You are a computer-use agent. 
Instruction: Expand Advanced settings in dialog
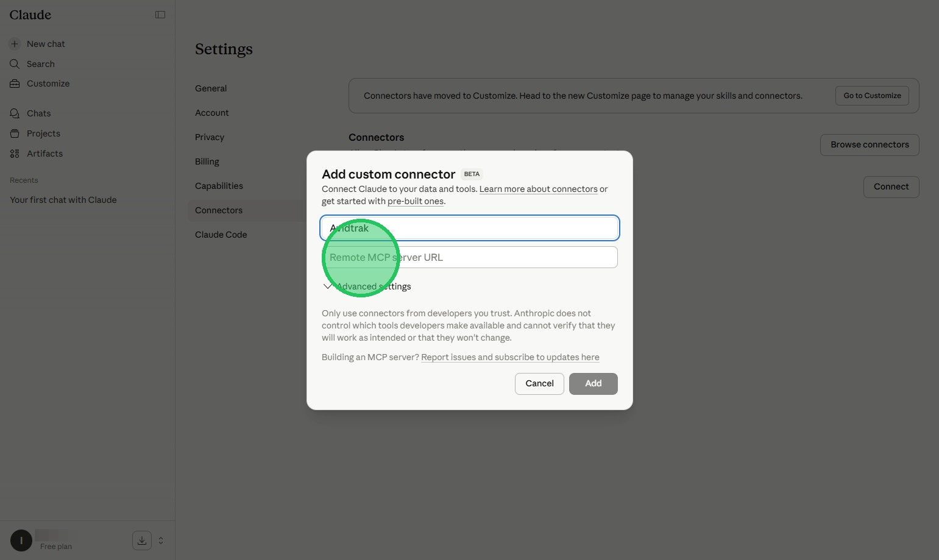coord(367,286)
